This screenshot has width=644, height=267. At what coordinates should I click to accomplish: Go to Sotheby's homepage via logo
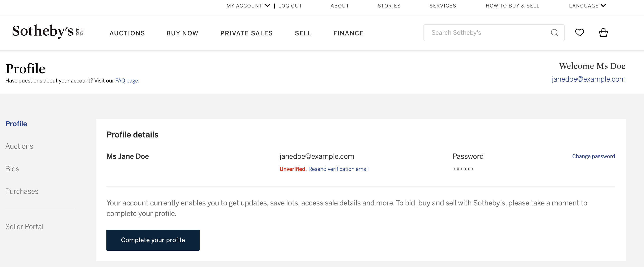click(x=48, y=31)
